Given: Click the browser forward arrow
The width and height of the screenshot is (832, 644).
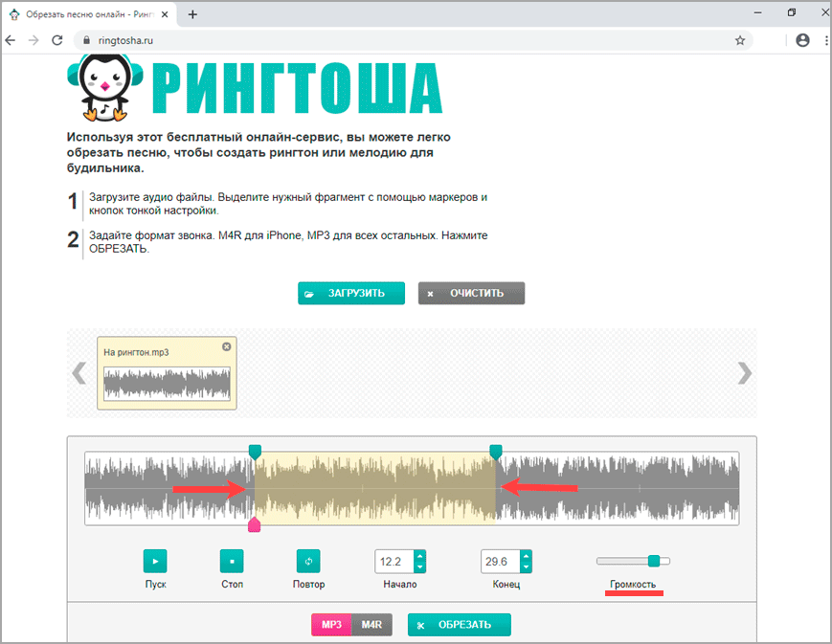Looking at the screenshot, I should [x=34, y=40].
